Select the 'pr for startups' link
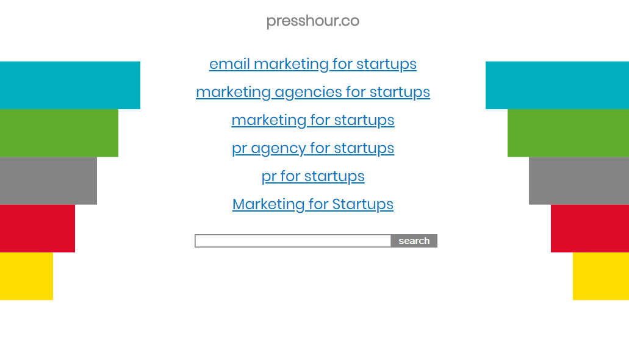The width and height of the screenshot is (629, 364). (312, 176)
